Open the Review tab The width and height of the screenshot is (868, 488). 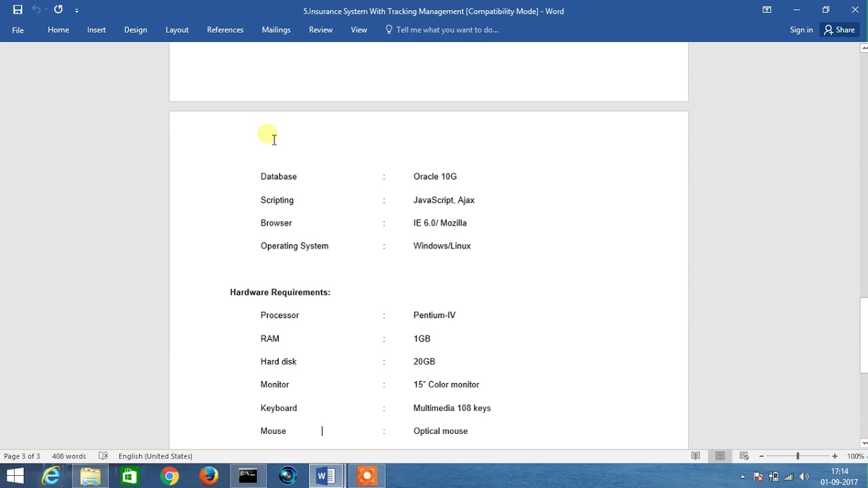pyautogui.click(x=321, y=30)
